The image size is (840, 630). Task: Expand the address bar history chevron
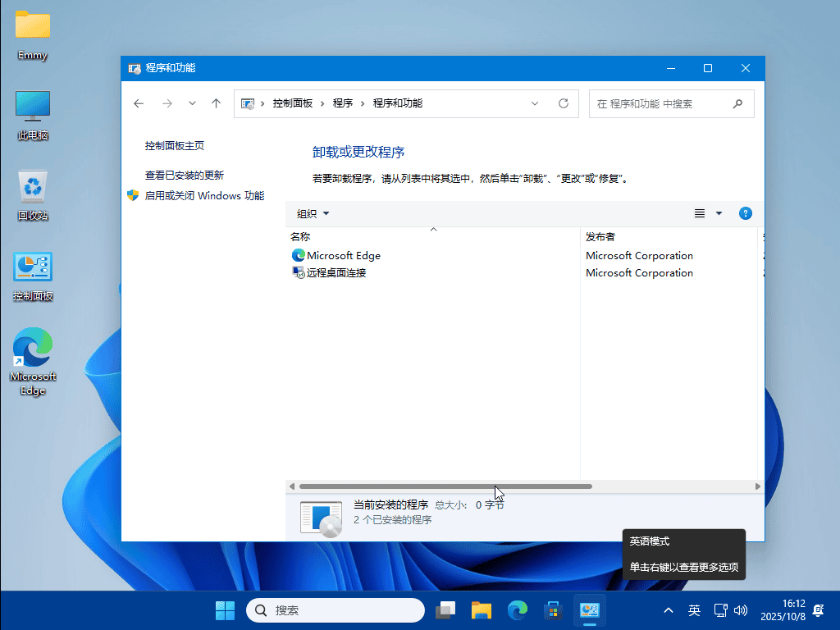click(535, 103)
